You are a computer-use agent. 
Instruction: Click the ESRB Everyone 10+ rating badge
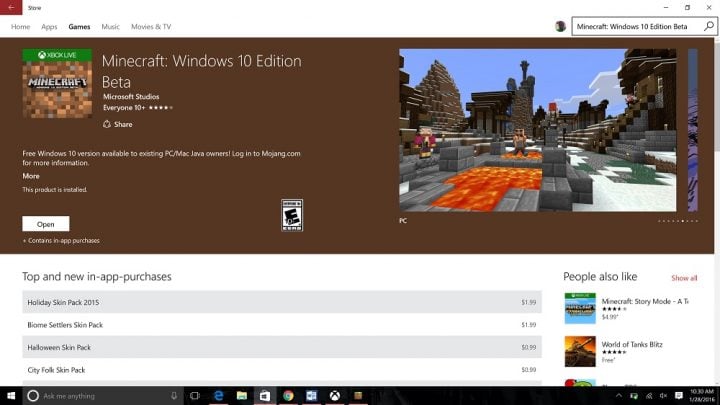[292, 214]
